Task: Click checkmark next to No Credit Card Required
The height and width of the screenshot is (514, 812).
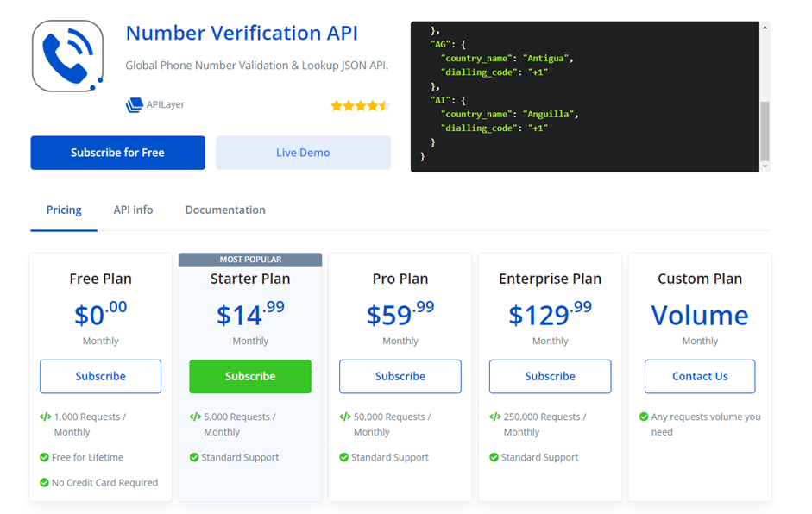Action: tap(45, 482)
